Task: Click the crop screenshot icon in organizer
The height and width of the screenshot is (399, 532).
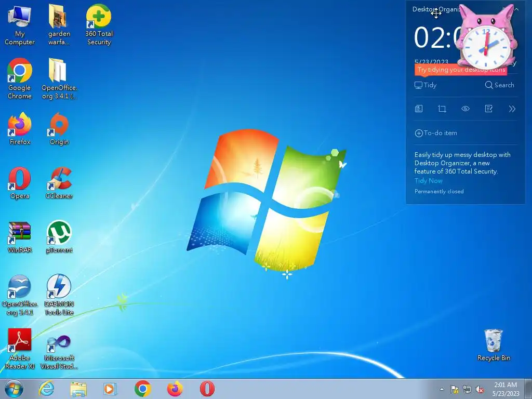Action: click(x=442, y=109)
